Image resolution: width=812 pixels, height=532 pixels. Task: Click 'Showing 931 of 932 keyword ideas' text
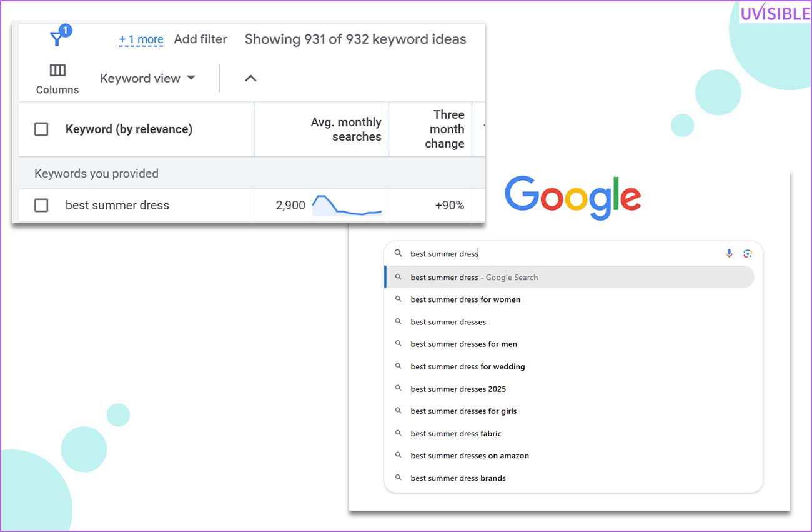click(355, 39)
